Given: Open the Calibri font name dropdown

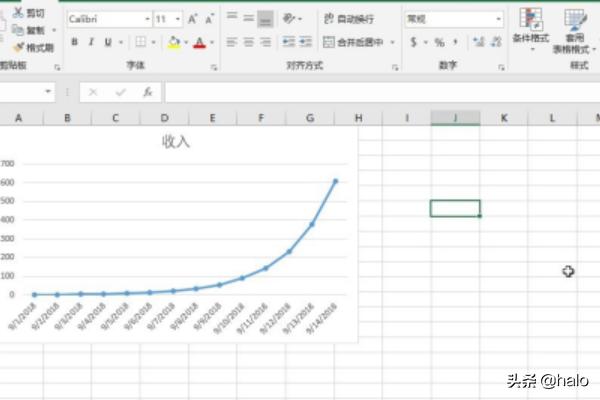Looking at the screenshot, I should click(x=147, y=19).
